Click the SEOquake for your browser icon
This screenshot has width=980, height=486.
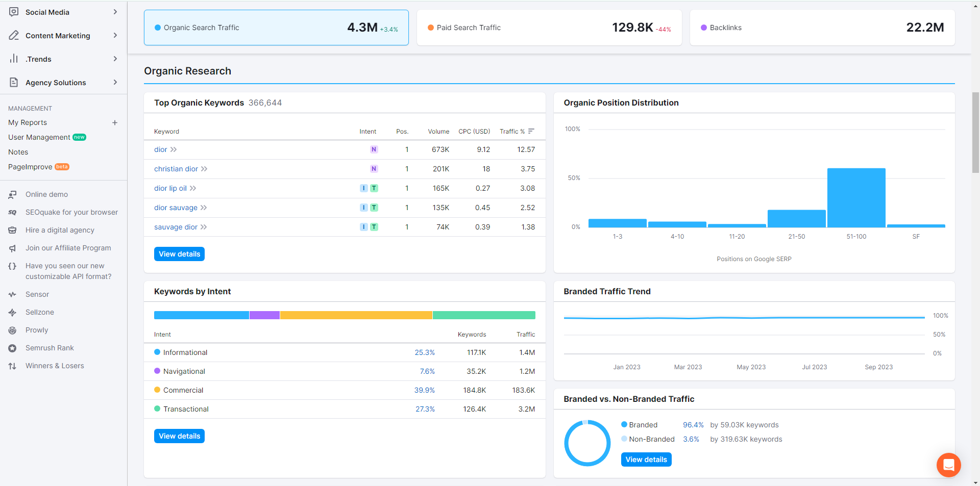[x=12, y=213]
